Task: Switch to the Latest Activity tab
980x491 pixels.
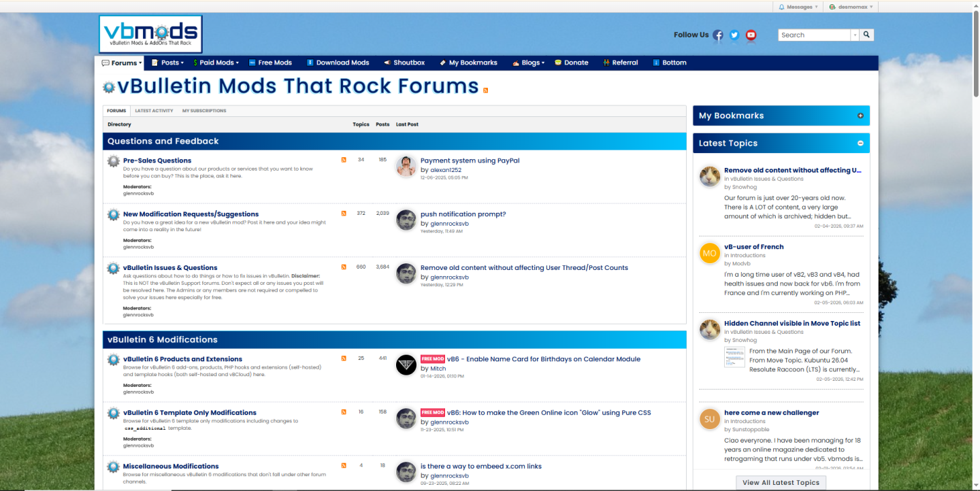Action: point(154,111)
